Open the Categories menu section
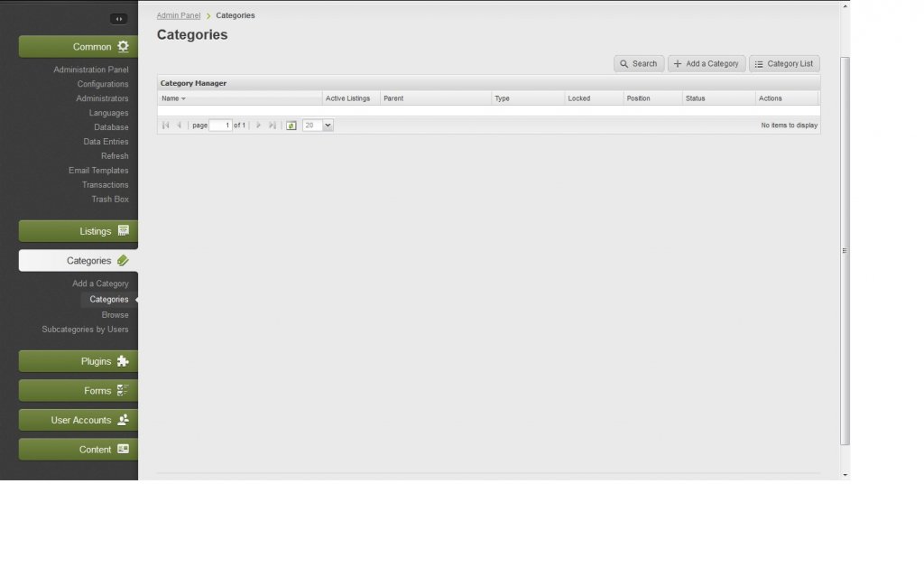924x586 pixels. click(x=78, y=261)
